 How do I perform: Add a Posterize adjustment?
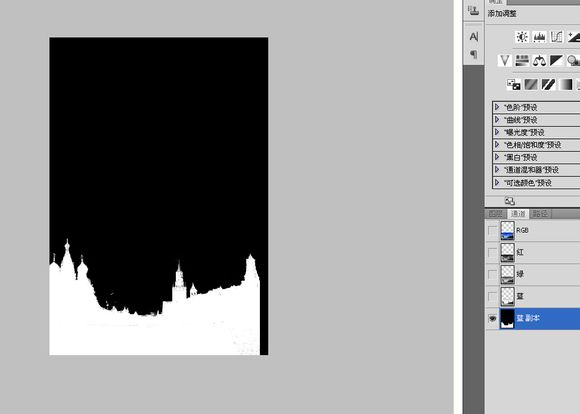pos(531,84)
